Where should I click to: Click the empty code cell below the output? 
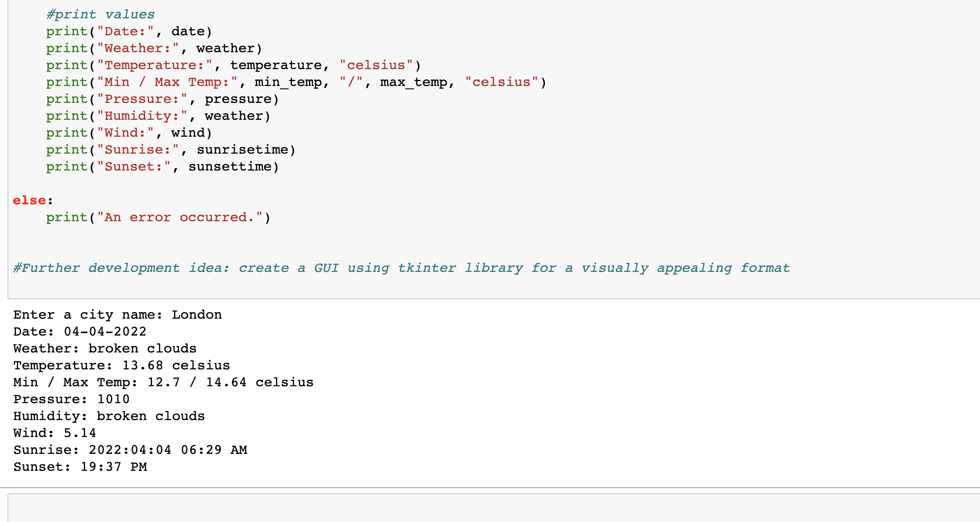coord(492,508)
